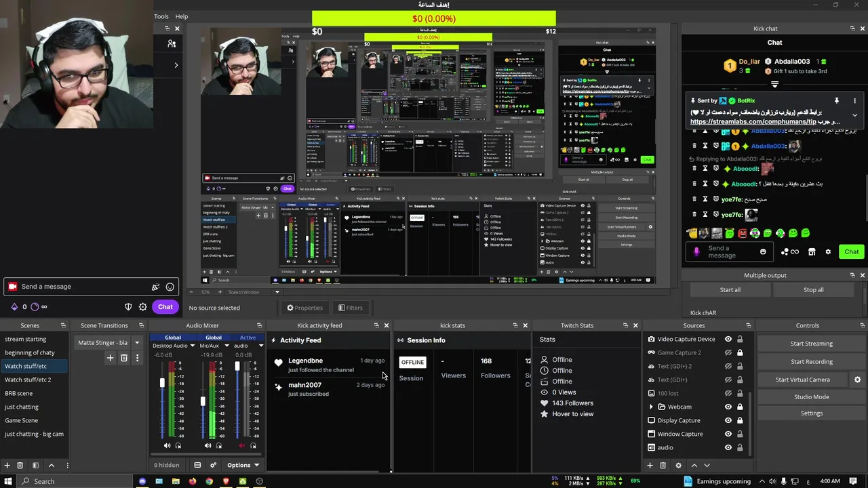
Task: Open the Tools menu
Action: click(161, 16)
